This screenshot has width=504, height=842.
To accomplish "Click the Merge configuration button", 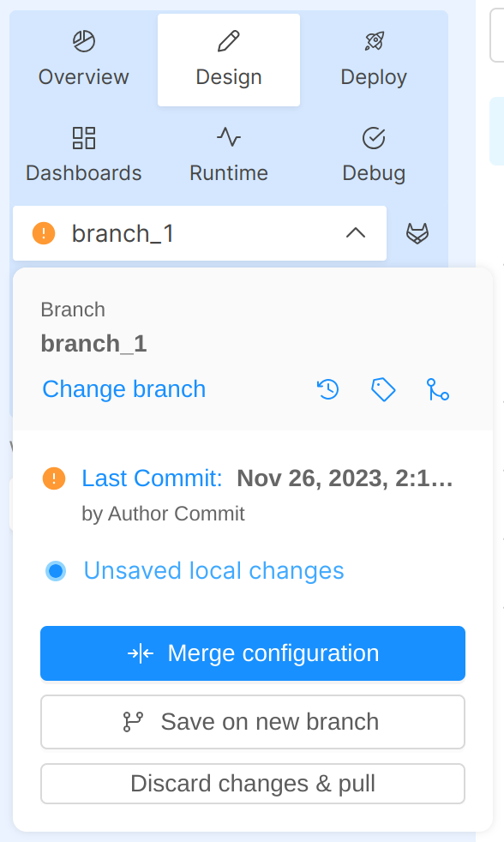I will 252,653.
